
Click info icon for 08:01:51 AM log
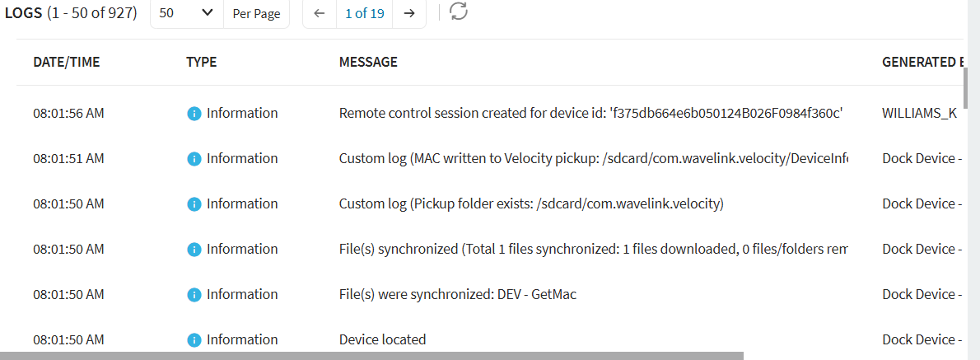pos(194,159)
